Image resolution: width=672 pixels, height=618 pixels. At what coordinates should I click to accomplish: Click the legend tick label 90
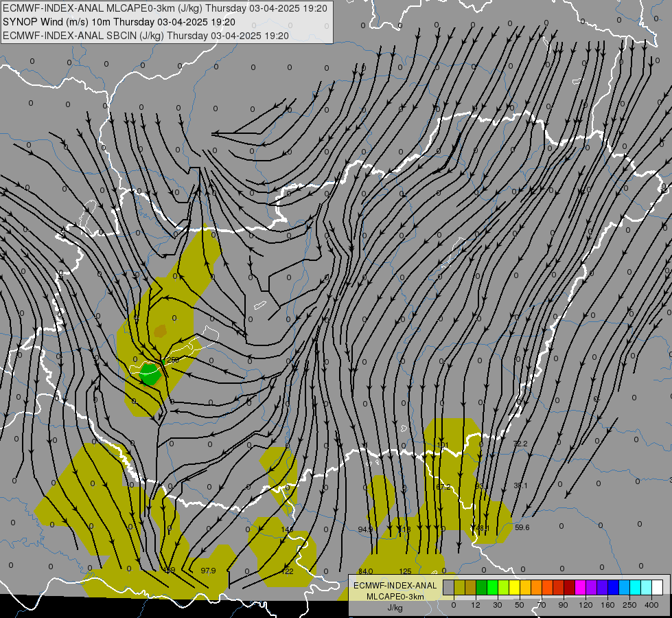pyautogui.click(x=563, y=605)
